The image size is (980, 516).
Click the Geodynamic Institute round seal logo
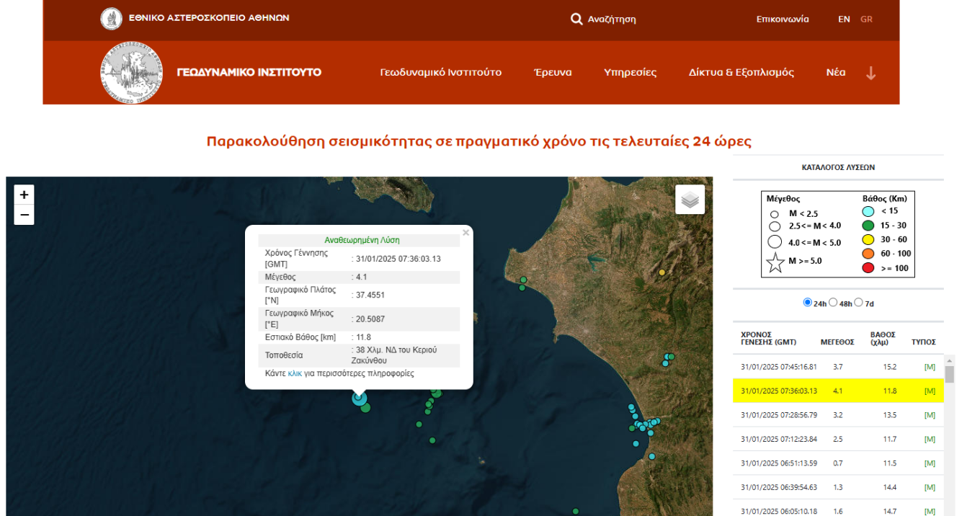coord(131,73)
